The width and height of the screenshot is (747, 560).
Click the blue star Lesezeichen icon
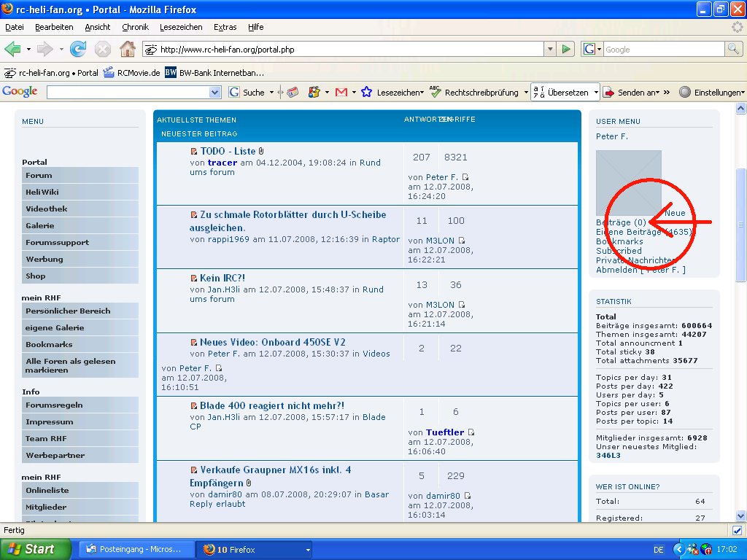click(366, 93)
